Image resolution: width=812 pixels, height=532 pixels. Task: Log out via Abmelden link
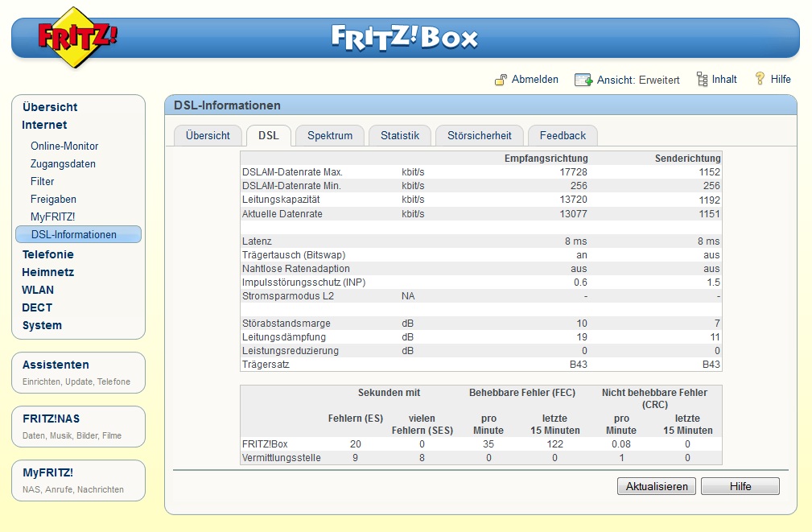(x=535, y=79)
